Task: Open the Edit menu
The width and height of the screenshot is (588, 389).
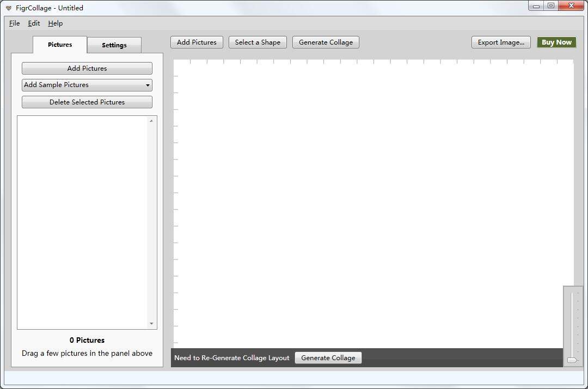Action: pos(34,23)
